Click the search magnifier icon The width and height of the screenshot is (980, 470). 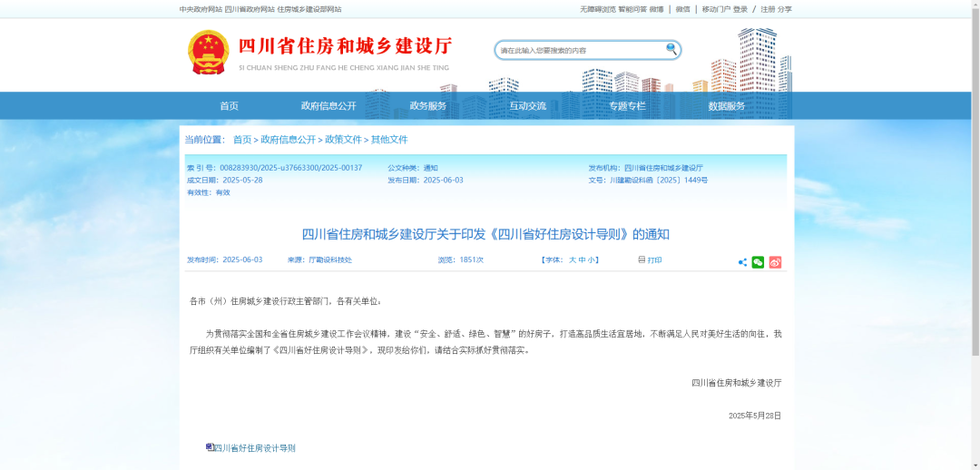pos(671,49)
